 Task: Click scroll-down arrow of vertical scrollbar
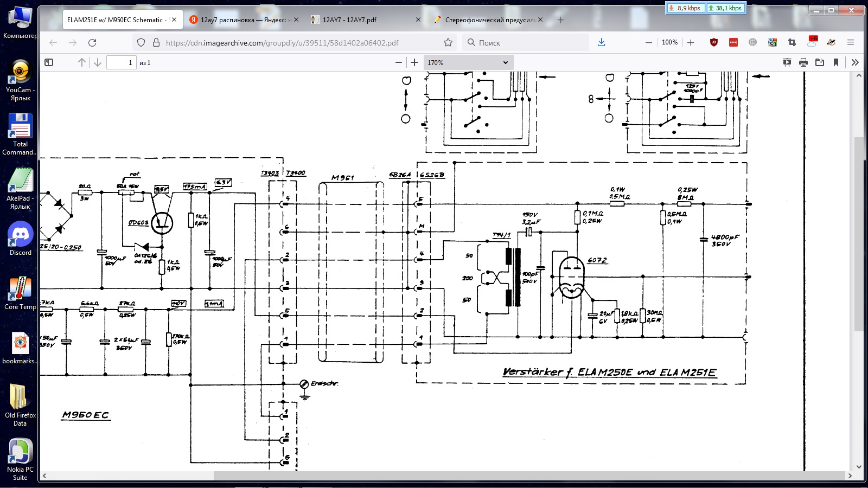pyautogui.click(x=858, y=466)
